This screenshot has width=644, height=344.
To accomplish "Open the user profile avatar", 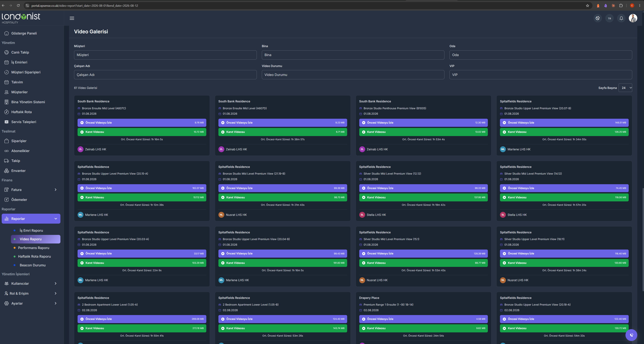I will (633, 18).
